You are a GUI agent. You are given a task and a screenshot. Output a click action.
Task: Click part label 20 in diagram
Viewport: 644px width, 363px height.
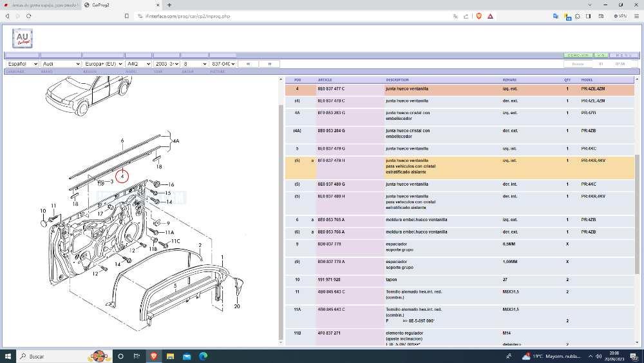pos(237,306)
